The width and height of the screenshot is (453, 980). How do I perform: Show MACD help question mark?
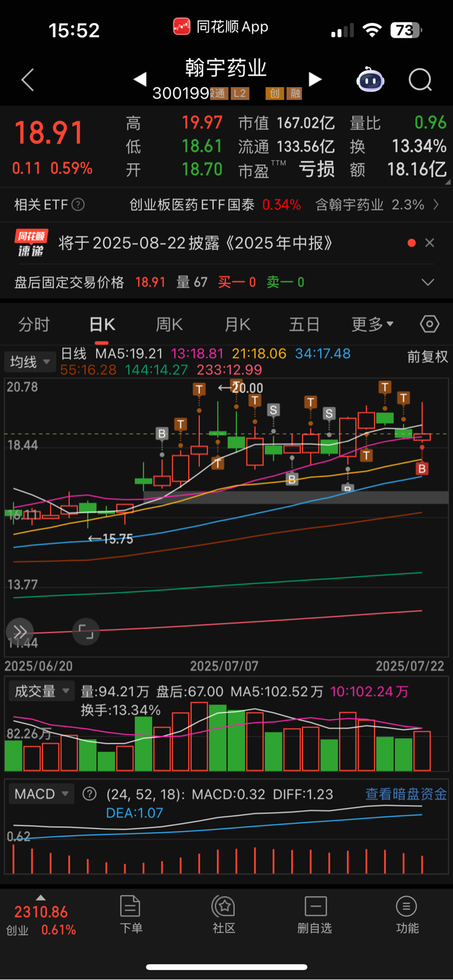click(x=90, y=794)
